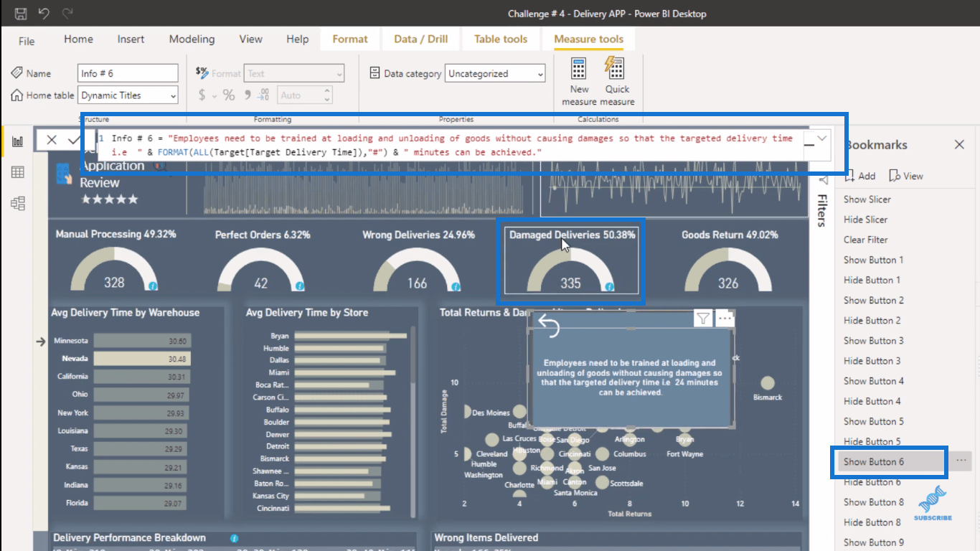Select the Clear Filter bookmark
The height and width of the screenshot is (551, 980).
(865, 240)
